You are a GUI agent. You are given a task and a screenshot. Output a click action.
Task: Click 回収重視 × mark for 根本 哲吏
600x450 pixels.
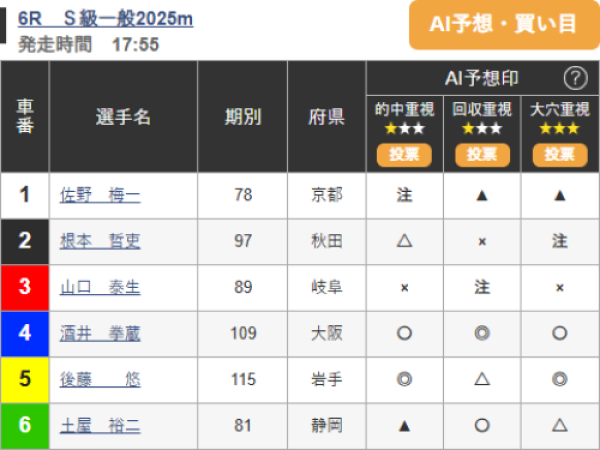pos(482,242)
